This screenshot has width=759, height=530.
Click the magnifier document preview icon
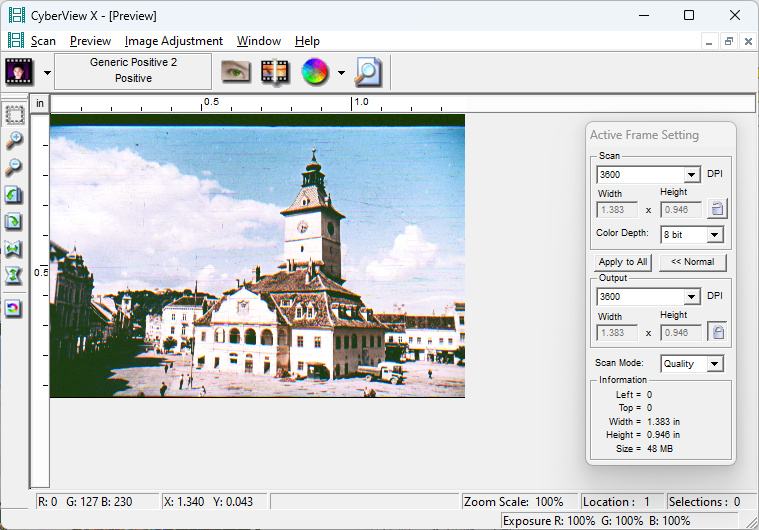[x=368, y=72]
